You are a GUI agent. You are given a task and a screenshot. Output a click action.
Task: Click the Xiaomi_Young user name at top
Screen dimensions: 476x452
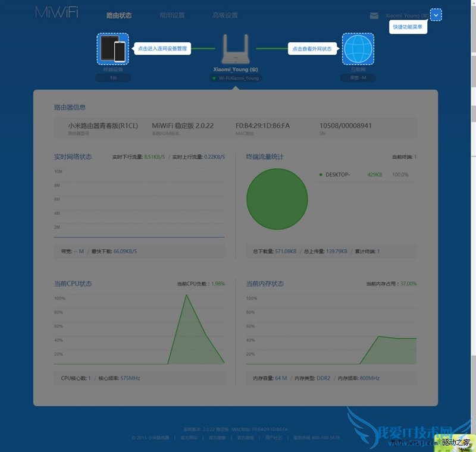[407, 15]
